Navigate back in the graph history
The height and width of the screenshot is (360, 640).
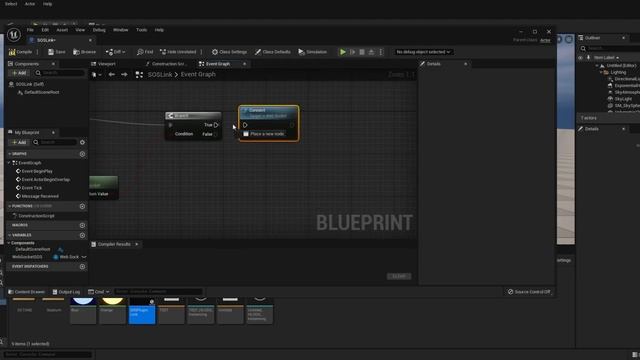[111, 75]
